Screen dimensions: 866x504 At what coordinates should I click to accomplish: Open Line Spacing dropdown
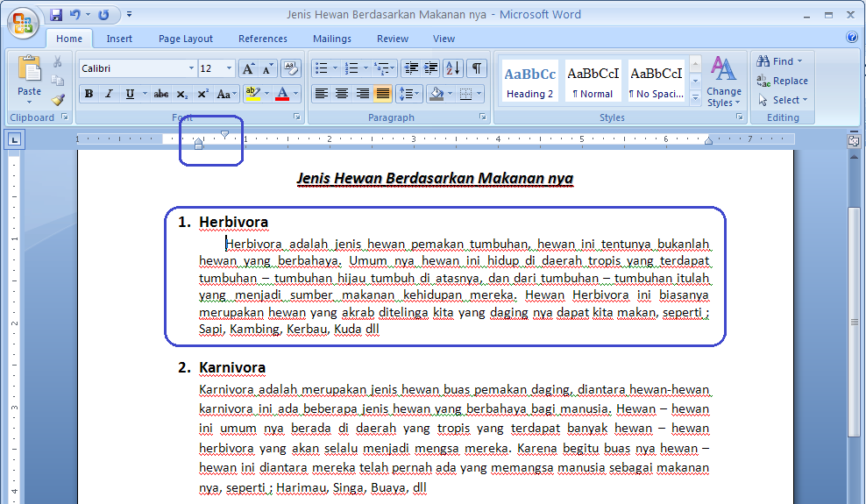(x=408, y=94)
